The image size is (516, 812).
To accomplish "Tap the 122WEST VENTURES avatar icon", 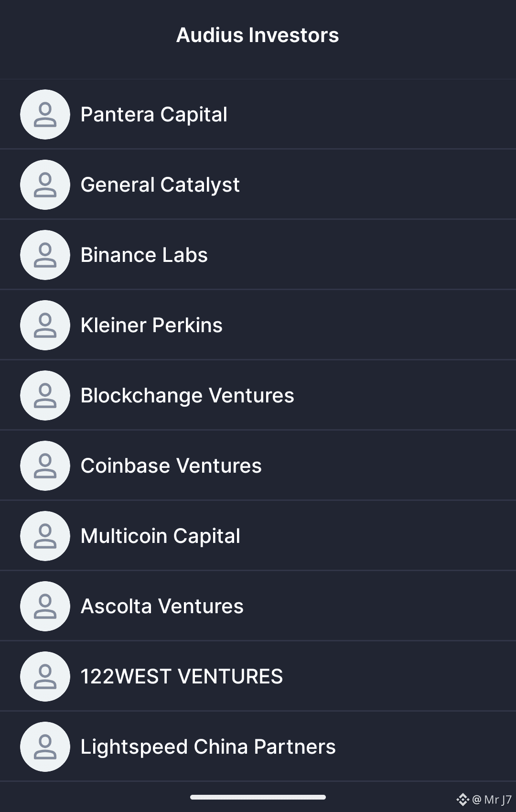I will (45, 677).
